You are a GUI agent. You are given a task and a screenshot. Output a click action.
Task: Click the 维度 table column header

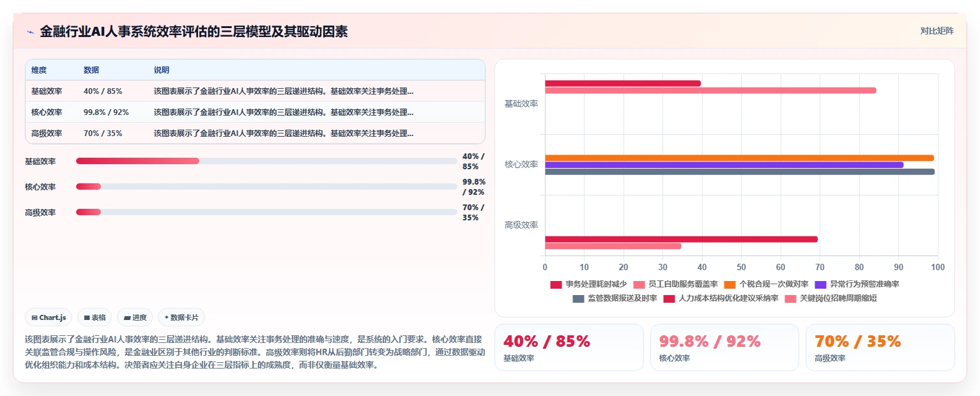point(39,70)
